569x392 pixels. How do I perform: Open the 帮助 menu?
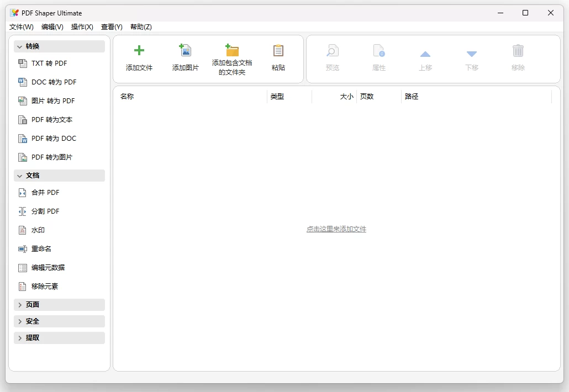[141, 27]
